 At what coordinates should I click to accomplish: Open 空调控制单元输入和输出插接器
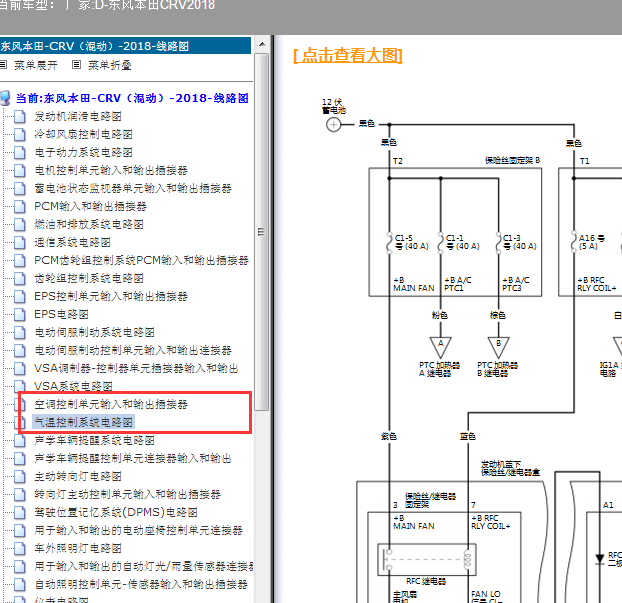pyautogui.click(x=111, y=404)
